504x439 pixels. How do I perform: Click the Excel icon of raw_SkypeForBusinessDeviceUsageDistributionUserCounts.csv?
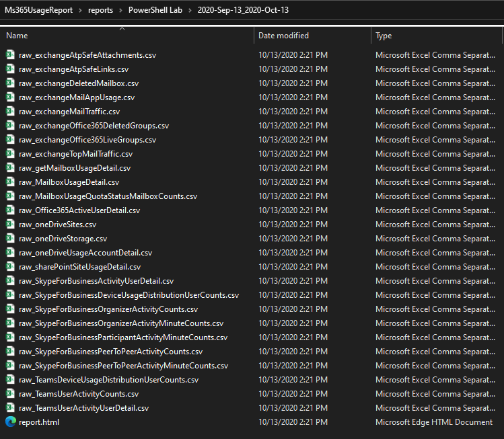[10, 295]
